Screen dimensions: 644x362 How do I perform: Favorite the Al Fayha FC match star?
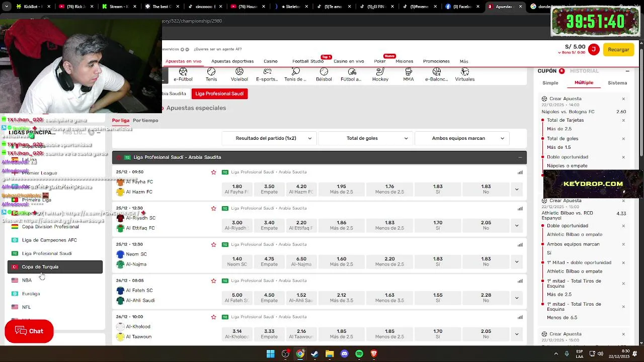click(x=214, y=172)
